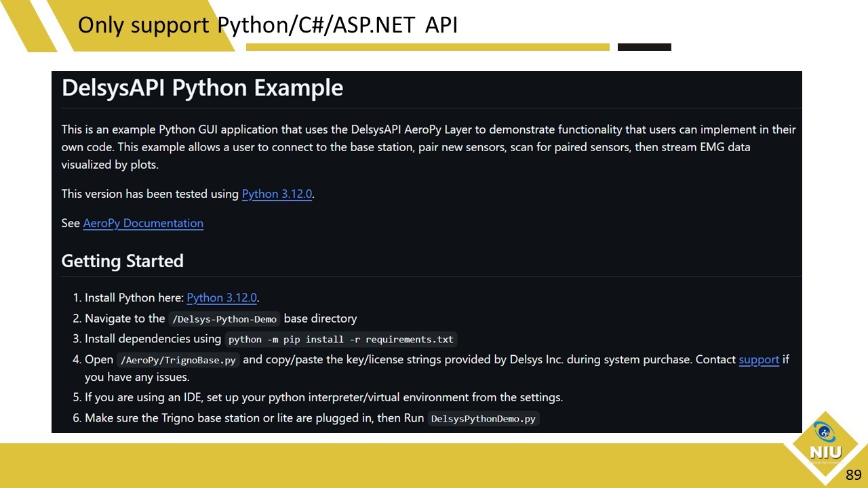
Task: Select the /Delsys-Python-Demo code snippet
Action: [224, 319]
